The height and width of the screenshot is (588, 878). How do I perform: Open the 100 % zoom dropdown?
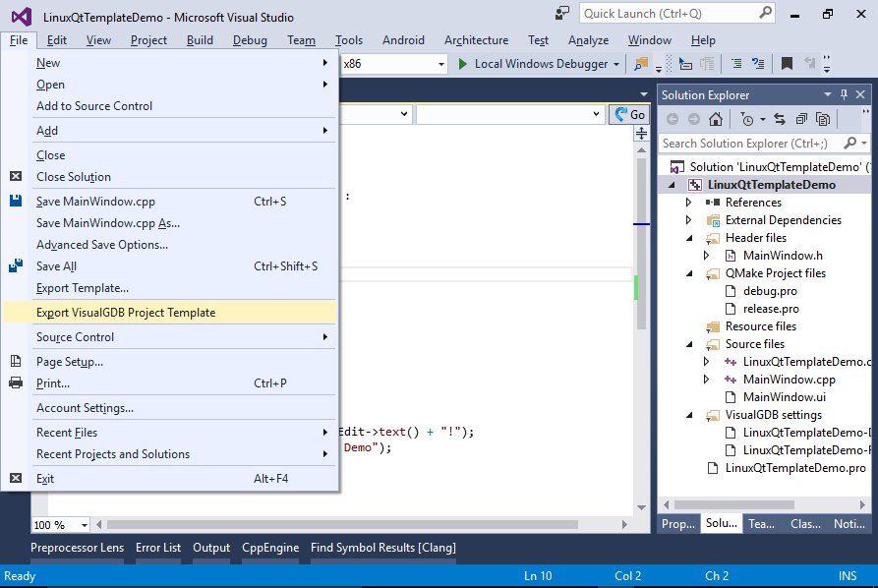(x=84, y=525)
